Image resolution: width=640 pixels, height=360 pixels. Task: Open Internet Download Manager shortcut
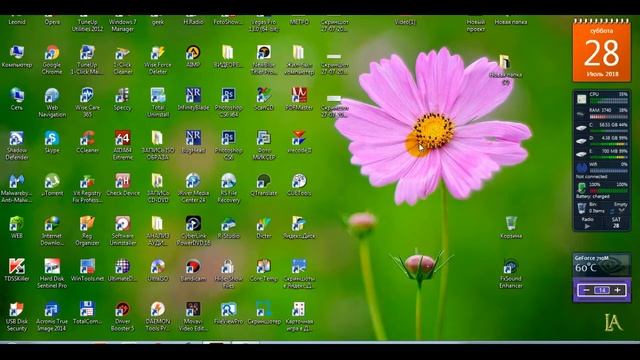click(x=52, y=231)
